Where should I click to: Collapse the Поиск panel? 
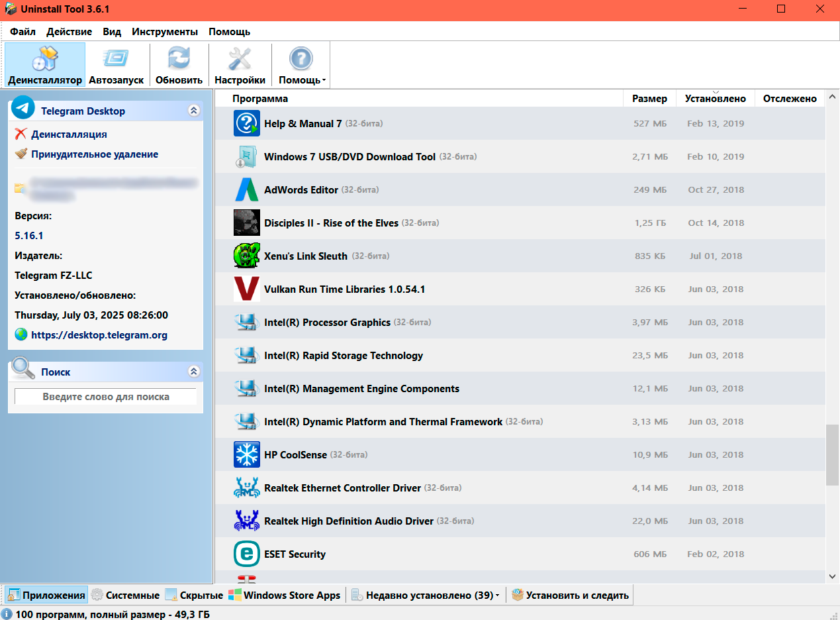194,372
